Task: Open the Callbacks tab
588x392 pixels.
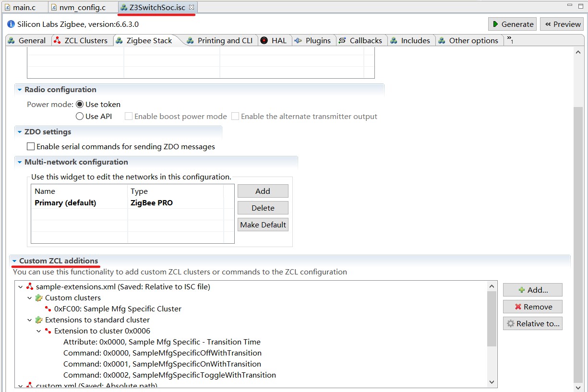Action: pyautogui.click(x=361, y=40)
